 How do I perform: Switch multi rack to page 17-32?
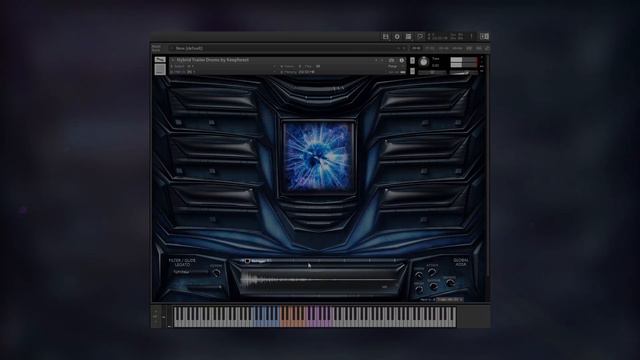coord(430,48)
